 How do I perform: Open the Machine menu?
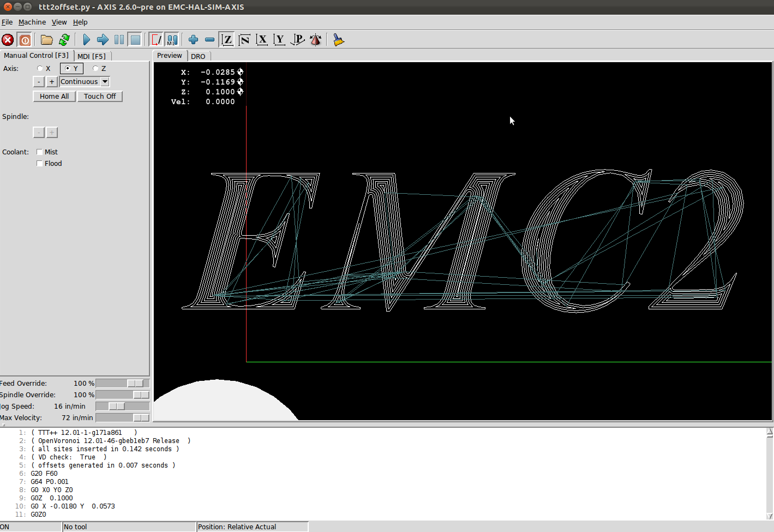click(32, 22)
